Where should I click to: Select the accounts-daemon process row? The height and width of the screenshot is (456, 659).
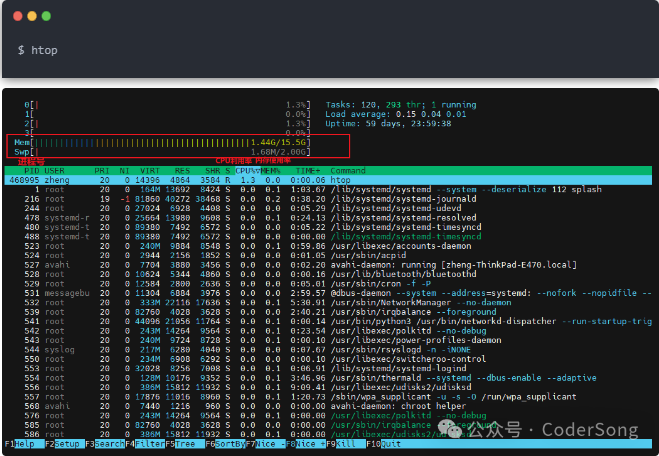coord(328,246)
